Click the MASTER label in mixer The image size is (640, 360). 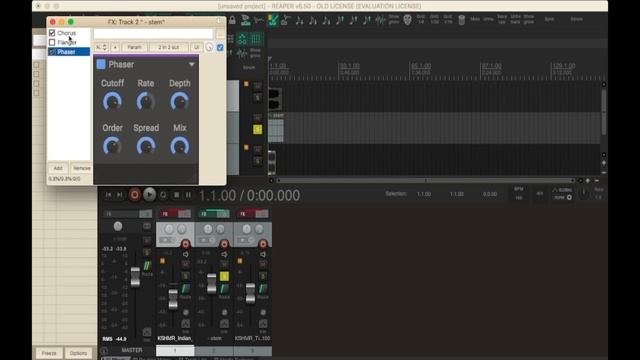[132, 350]
